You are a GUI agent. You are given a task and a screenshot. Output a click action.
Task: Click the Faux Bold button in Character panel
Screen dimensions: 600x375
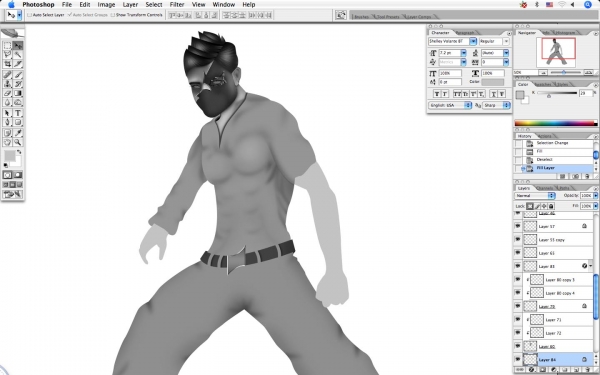pyautogui.click(x=437, y=94)
